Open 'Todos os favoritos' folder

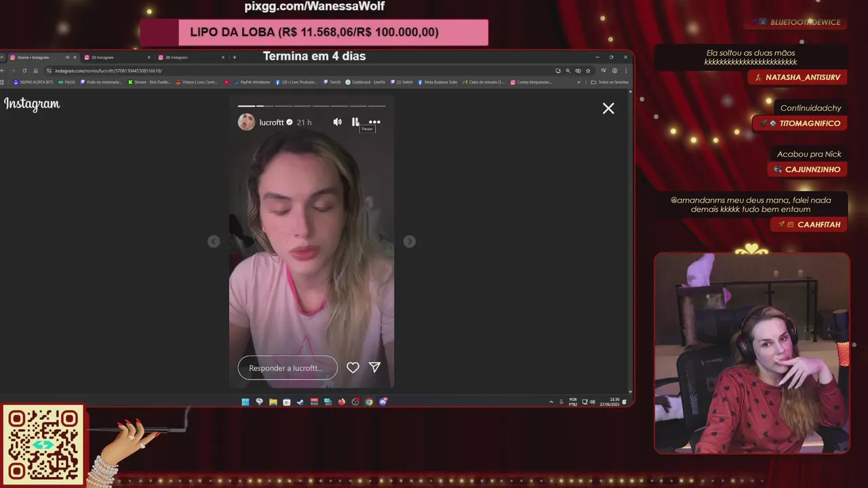click(x=610, y=82)
